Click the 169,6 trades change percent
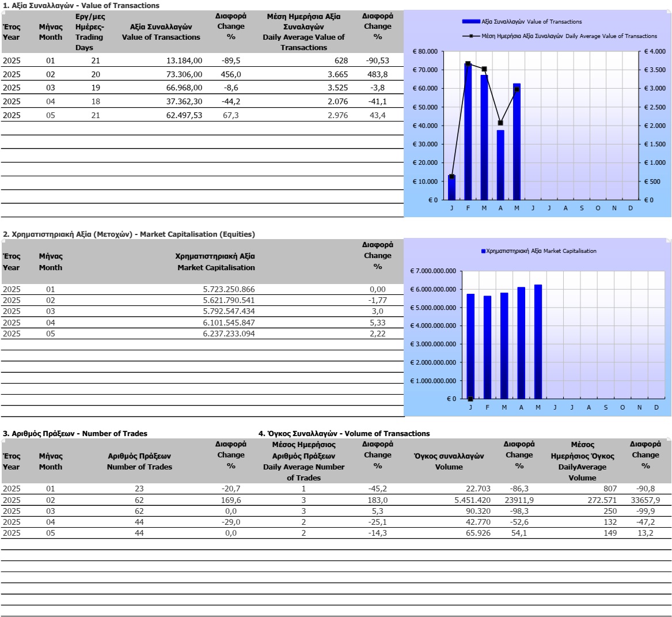 pos(230,500)
